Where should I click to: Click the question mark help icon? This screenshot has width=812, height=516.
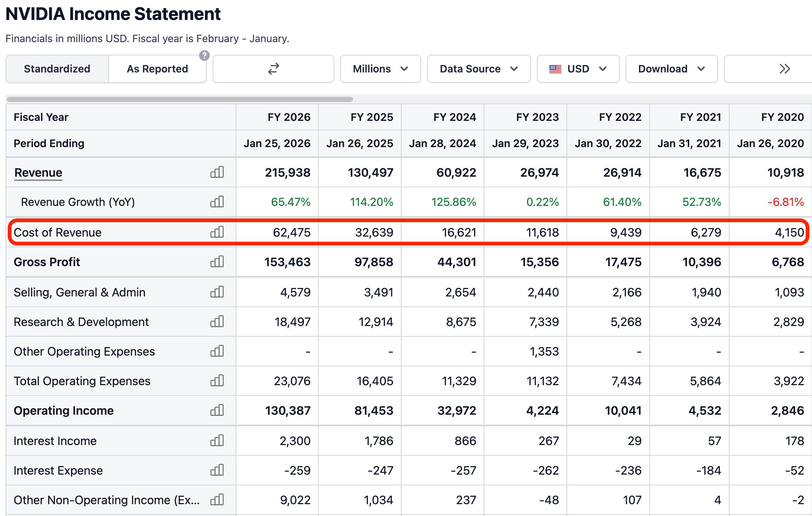204,55
